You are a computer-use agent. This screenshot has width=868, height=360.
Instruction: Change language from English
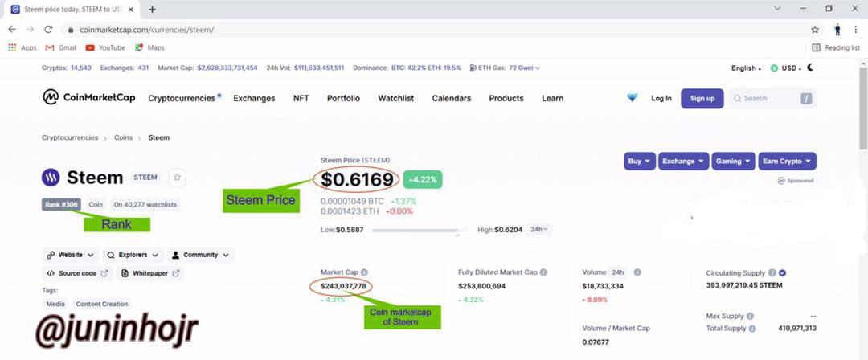(746, 68)
